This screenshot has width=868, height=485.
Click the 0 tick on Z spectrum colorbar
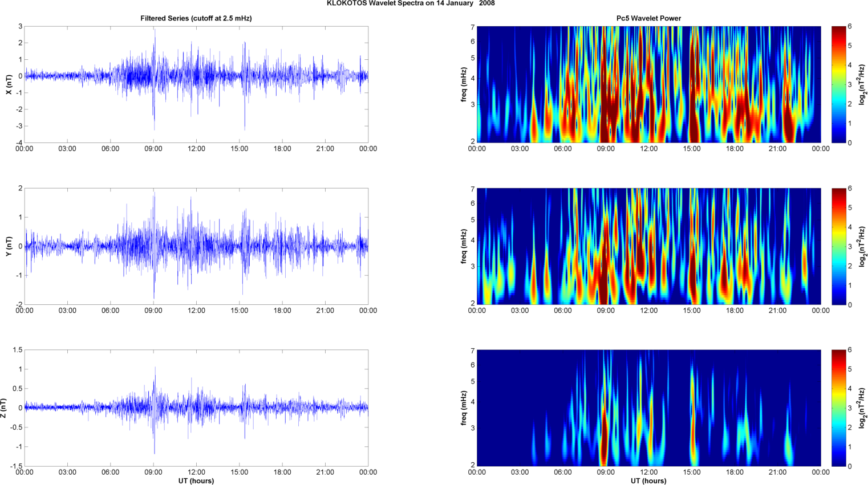[850, 466]
